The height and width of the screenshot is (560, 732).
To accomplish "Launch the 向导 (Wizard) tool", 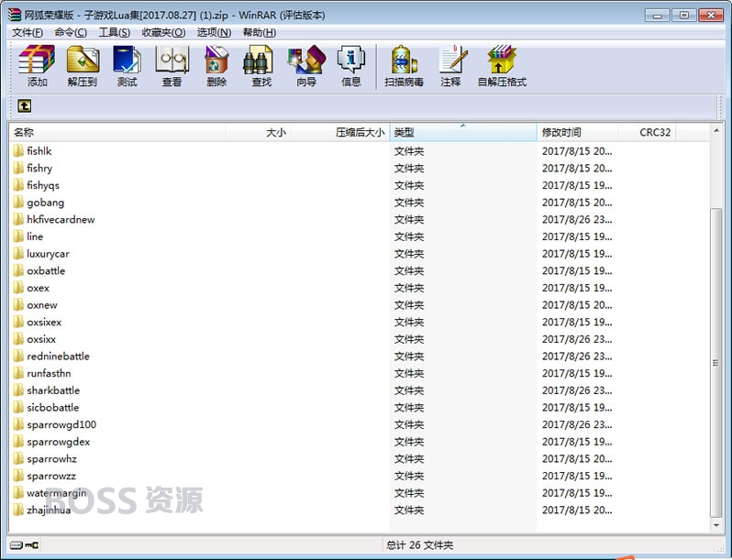I will (306, 60).
